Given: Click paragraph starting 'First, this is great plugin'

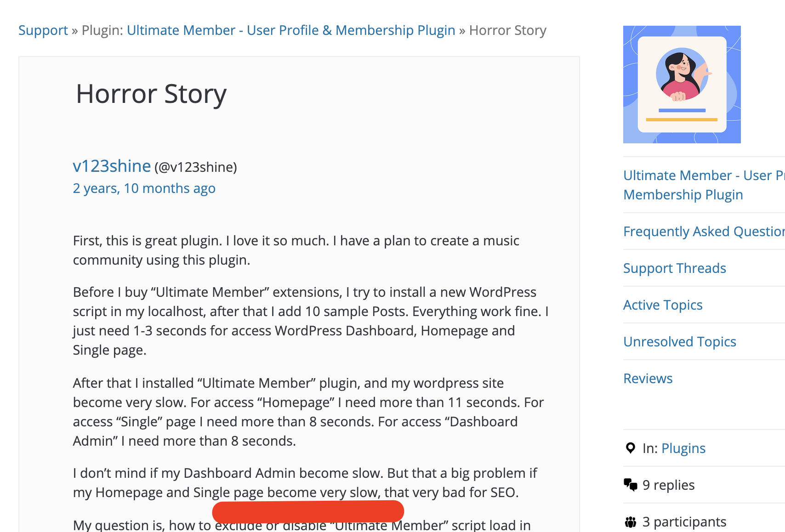Looking at the screenshot, I should tap(296, 250).
